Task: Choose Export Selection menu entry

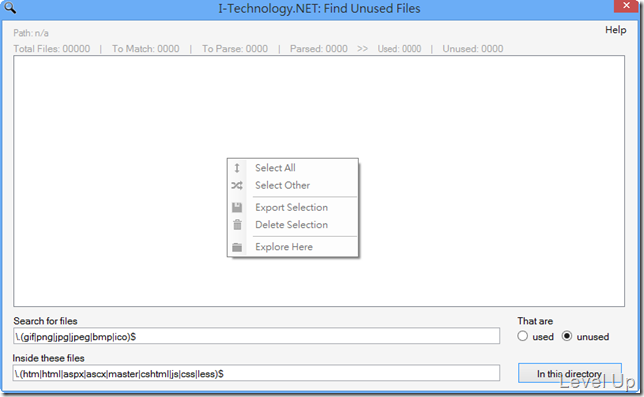Action: pyautogui.click(x=292, y=207)
